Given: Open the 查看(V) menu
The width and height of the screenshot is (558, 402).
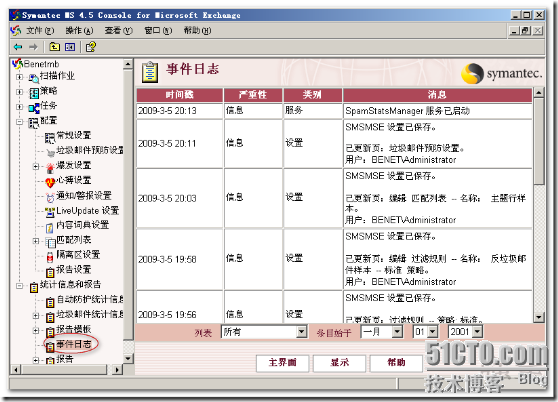Looking at the screenshot, I should coord(118,31).
